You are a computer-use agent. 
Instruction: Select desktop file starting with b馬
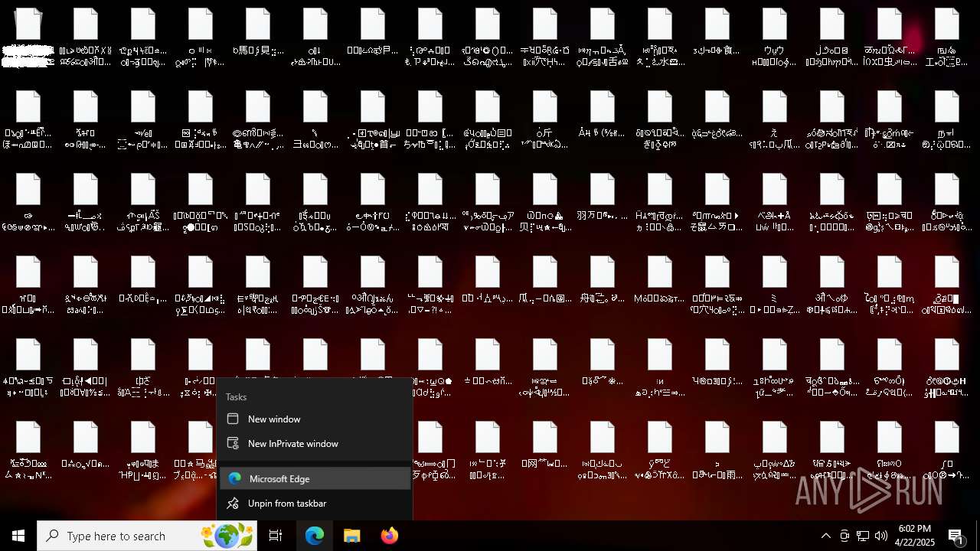pyautogui.click(x=258, y=35)
